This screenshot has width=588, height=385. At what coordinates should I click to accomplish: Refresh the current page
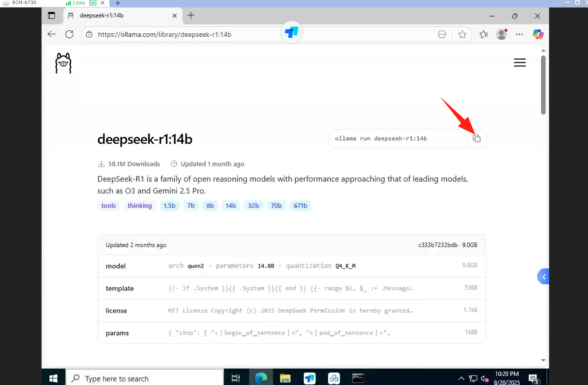pos(69,34)
